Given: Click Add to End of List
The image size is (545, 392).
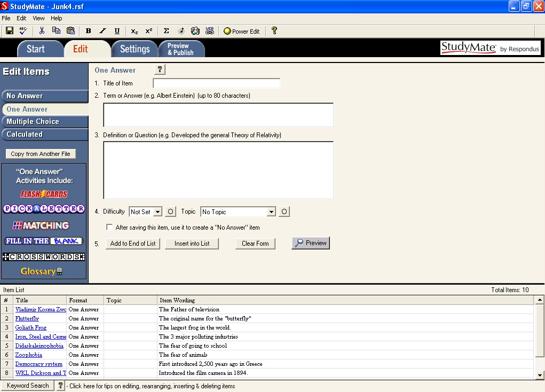Looking at the screenshot, I should (133, 244).
